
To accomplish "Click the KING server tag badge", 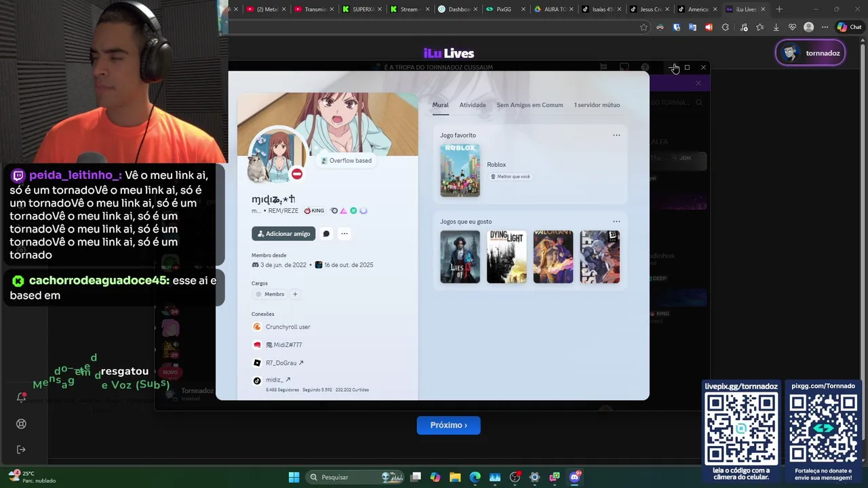I will [314, 211].
